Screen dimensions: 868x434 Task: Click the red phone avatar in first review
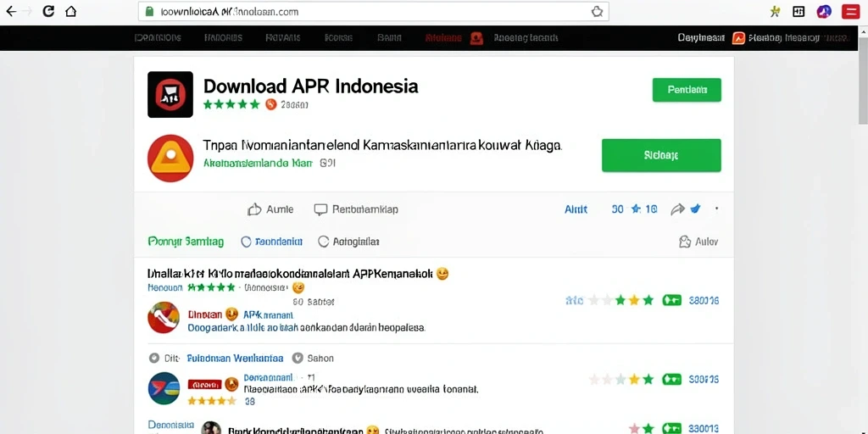164,318
